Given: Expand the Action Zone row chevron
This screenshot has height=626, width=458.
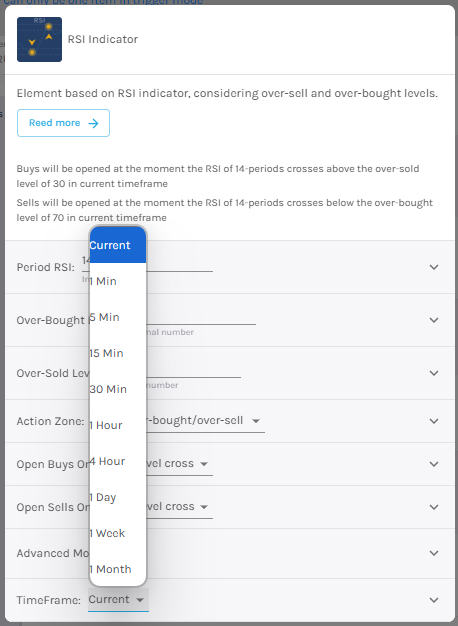Looking at the screenshot, I should 434,421.
